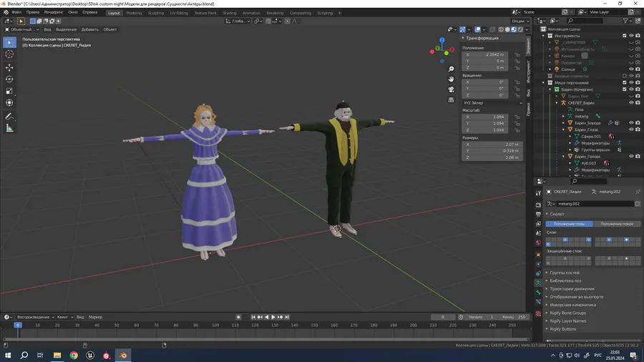Click Опции button in viewport header

point(520,21)
